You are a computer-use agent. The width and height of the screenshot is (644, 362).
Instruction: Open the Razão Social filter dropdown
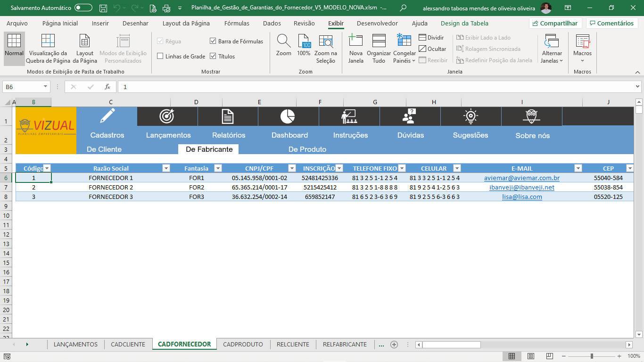pos(166,168)
